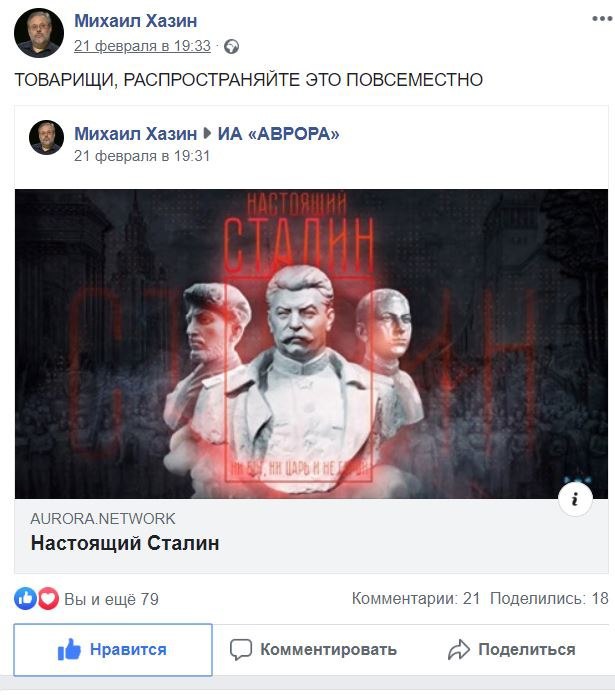Click the shared post's small profile avatar
The height and width of the screenshot is (695, 615).
47,137
